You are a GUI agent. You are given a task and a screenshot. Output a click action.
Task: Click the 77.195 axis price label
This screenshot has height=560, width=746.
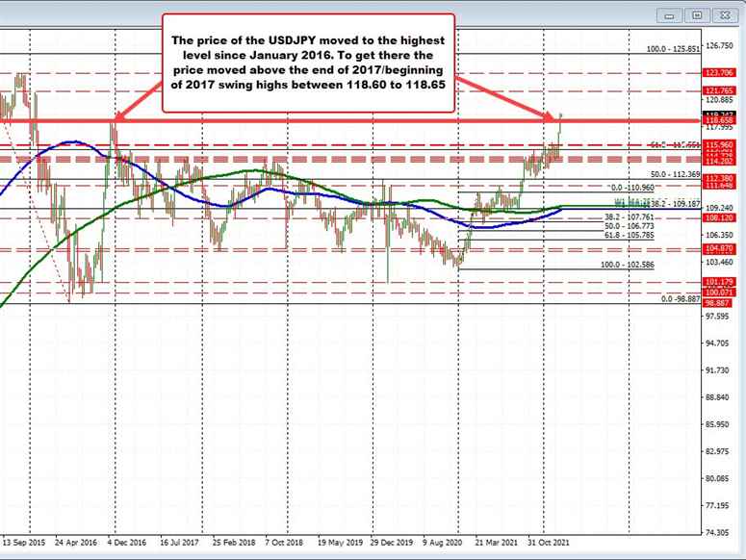(719, 505)
